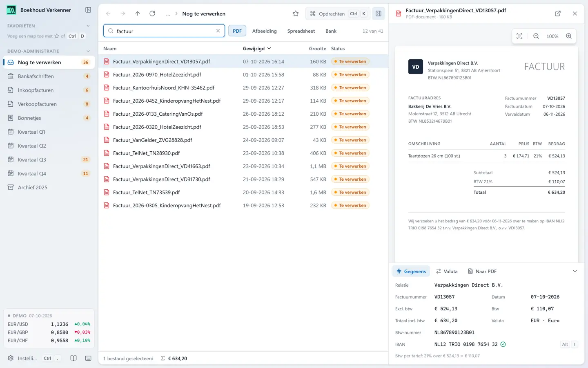
Task: Navigate back with left arrow
Action: 108,13
